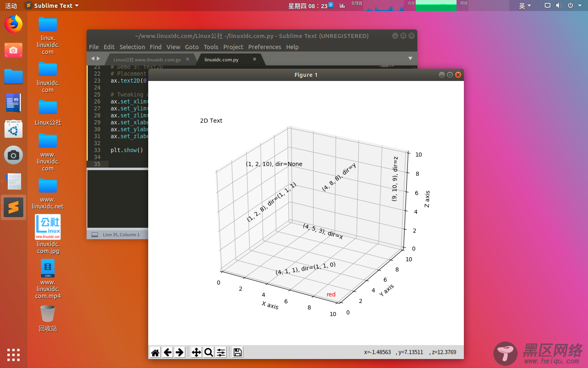Screen dimensions: 588x368
Task: Activate the Pan/move axes tool
Action: tap(196, 352)
